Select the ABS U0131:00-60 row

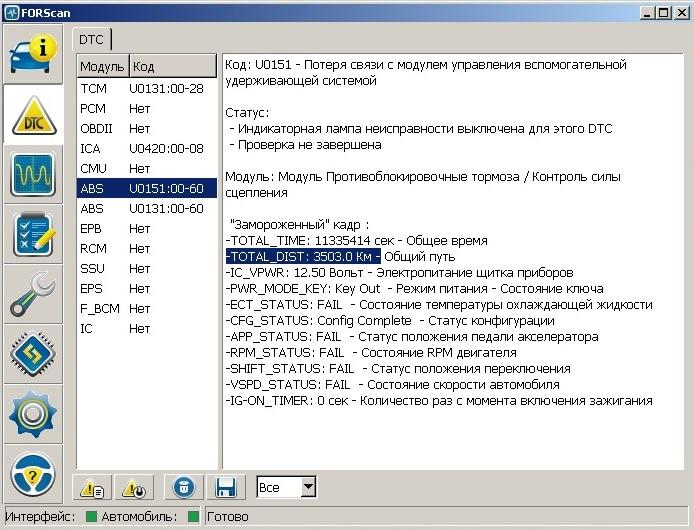[147, 209]
